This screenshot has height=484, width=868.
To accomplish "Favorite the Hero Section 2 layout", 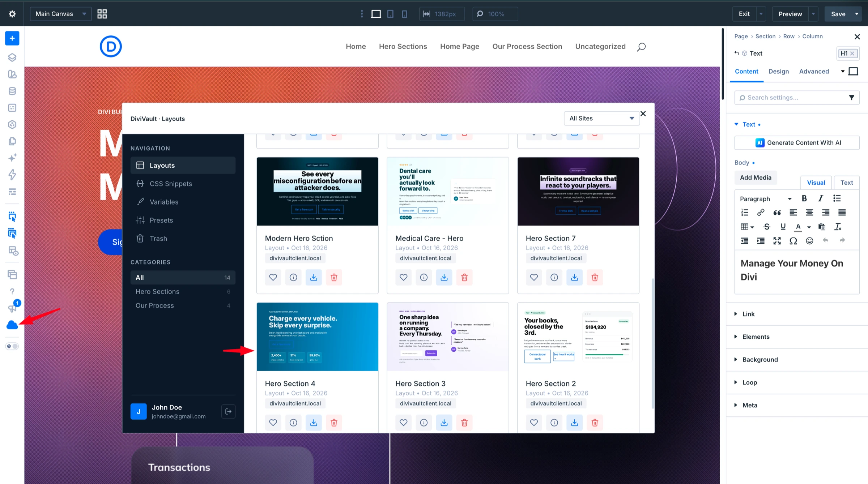I will [534, 423].
